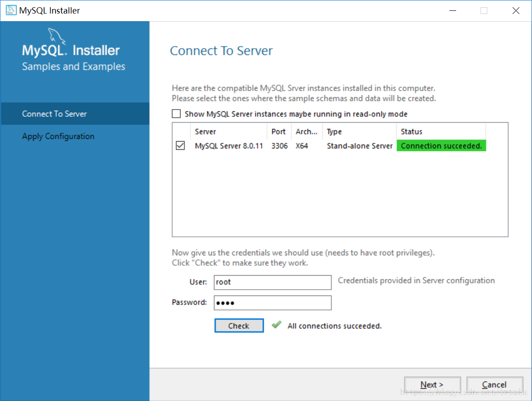Screen dimensions: 532x401
Task: Cancel the MySQL Installer
Action: coord(495,384)
